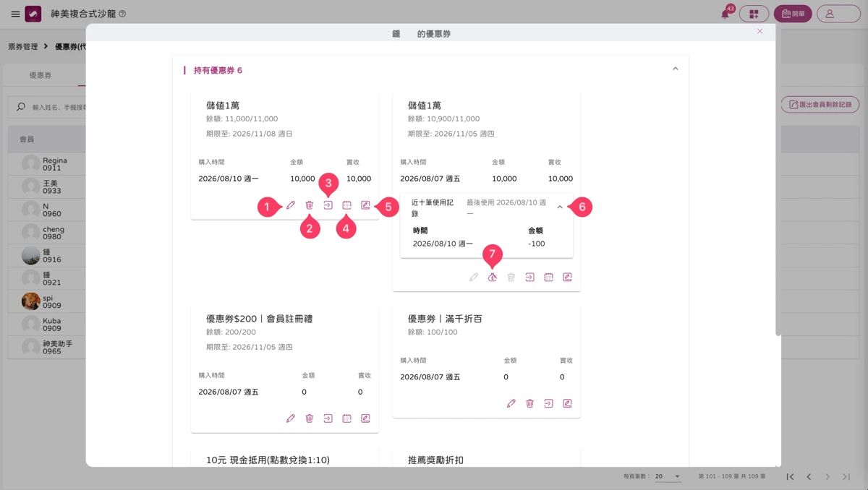
Task: Switch to the 優惠券 tab in the background page
Action: (41, 76)
